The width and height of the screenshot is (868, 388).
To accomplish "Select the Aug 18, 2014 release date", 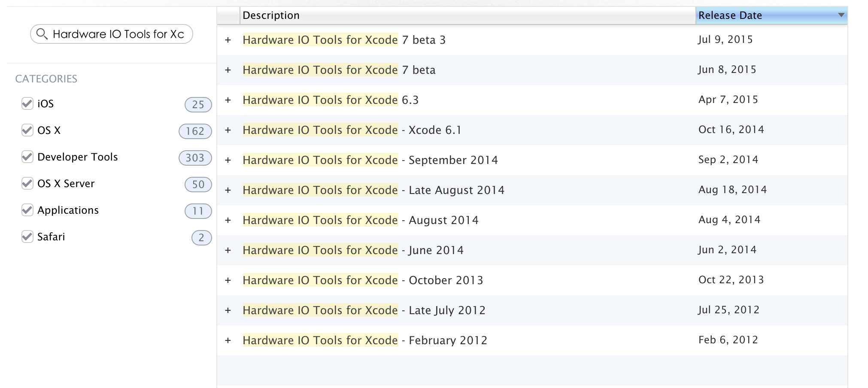I will [732, 190].
